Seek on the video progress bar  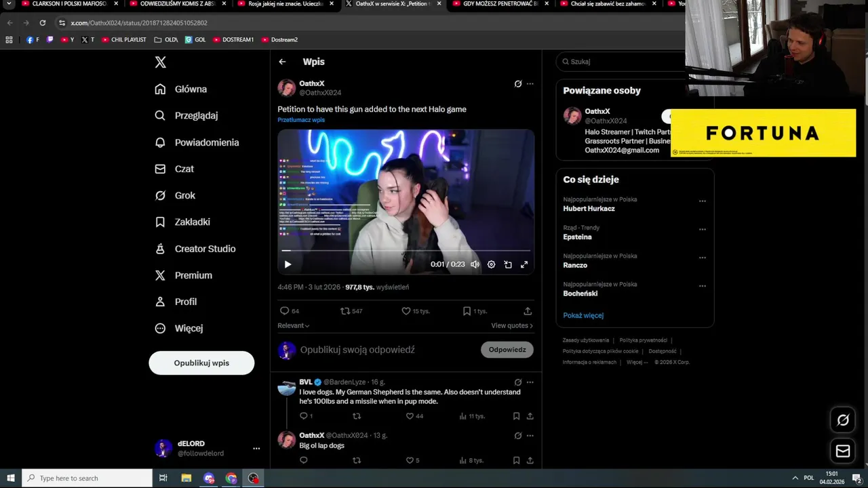406,251
